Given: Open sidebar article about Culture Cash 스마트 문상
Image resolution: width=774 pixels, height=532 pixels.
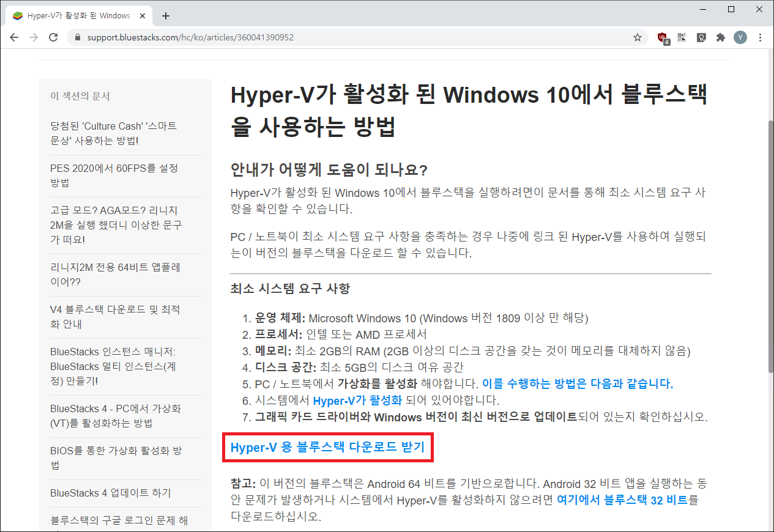Looking at the screenshot, I should [113, 133].
